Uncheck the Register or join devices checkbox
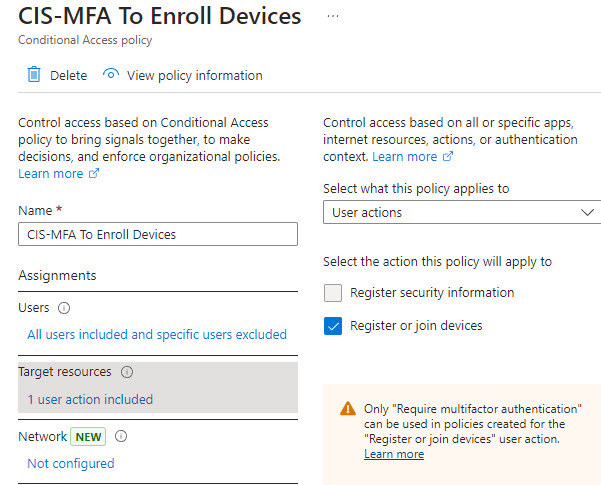 click(333, 326)
